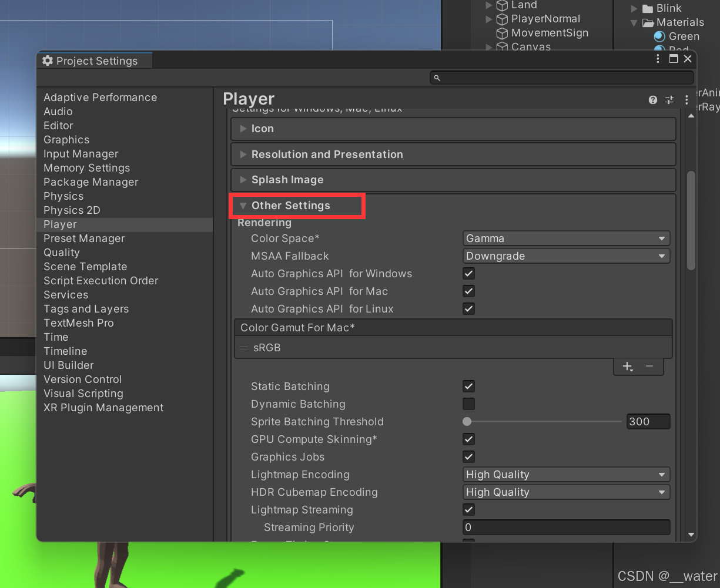Click Streaming Priority input field
Viewport: 720px width, 588px height.
click(x=566, y=527)
